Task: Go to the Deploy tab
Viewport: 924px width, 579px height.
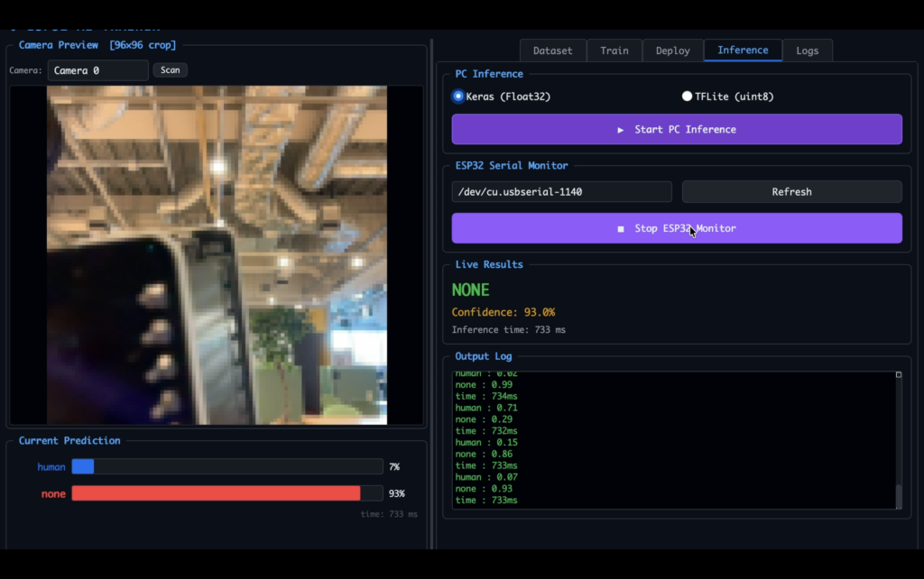Action: [672, 51]
